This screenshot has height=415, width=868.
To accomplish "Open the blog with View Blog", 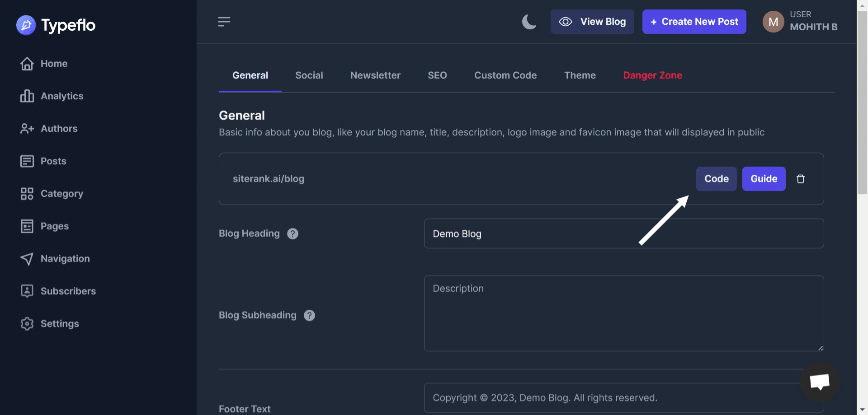I will (592, 21).
